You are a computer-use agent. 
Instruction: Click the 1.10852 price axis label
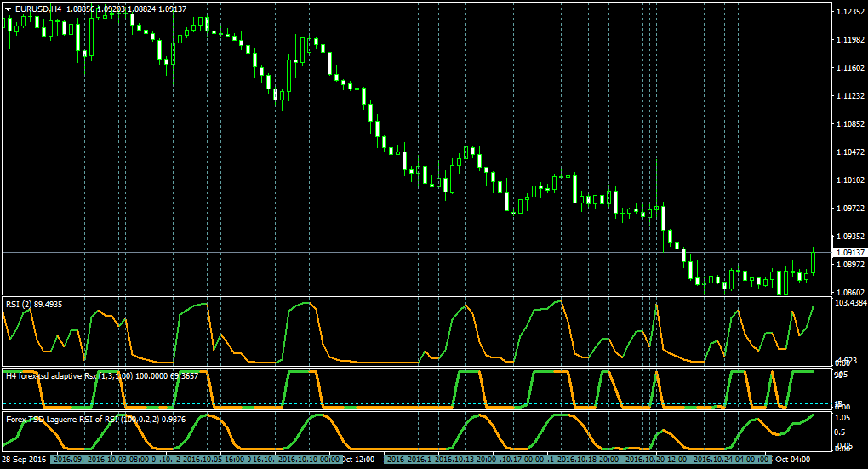(851, 124)
